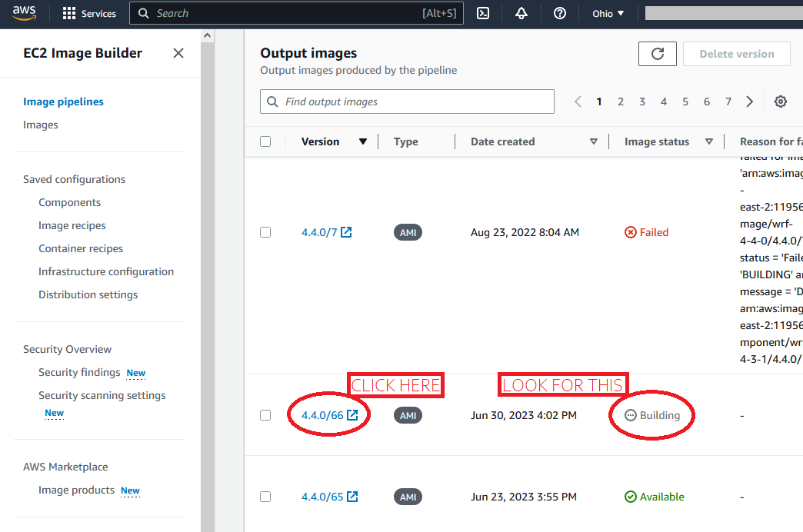Screen dimensions: 803x532
Task: Go to page 5
Action: coord(685,101)
